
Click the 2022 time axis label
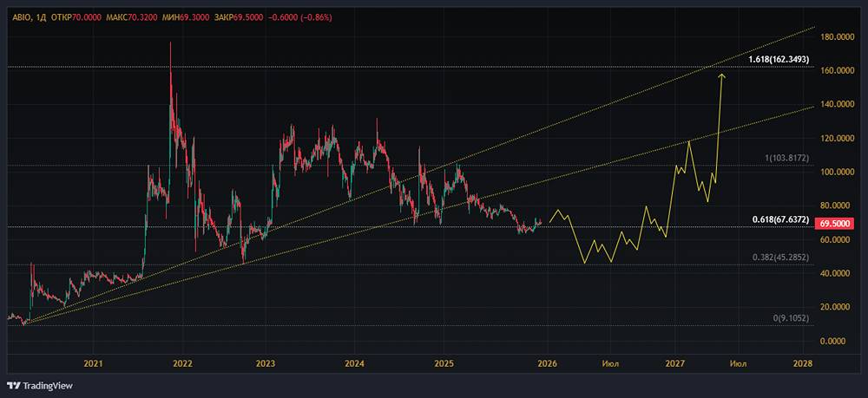(182, 363)
